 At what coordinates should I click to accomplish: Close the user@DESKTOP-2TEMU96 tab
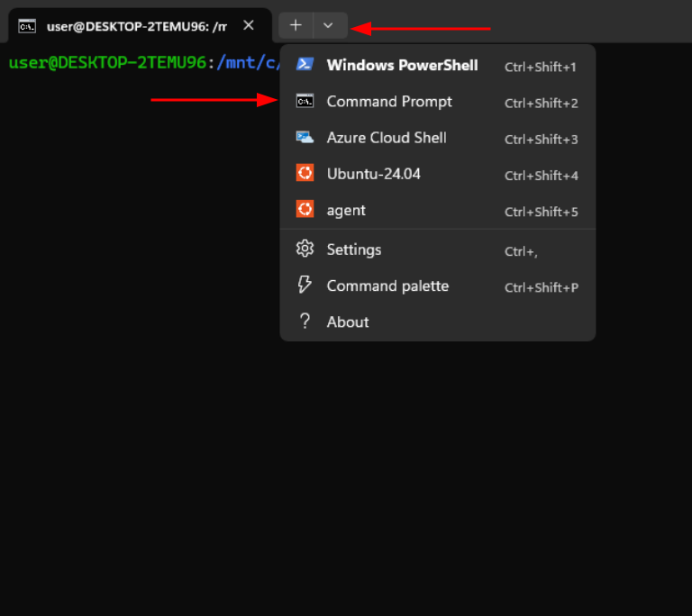[249, 25]
